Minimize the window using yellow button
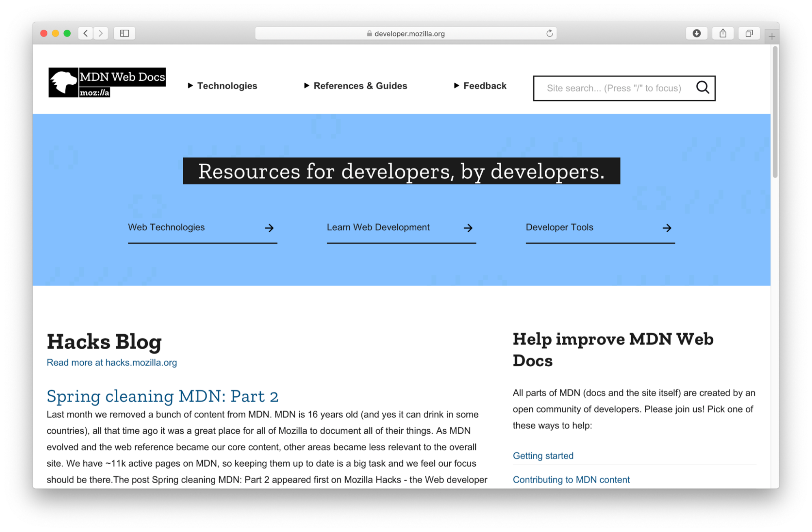 pyautogui.click(x=56, y=33)
